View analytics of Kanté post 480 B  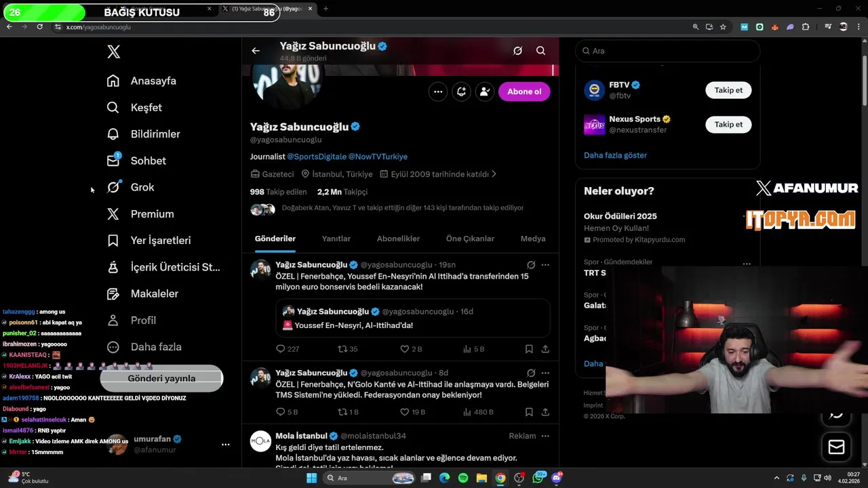click(x=478, y=412)
